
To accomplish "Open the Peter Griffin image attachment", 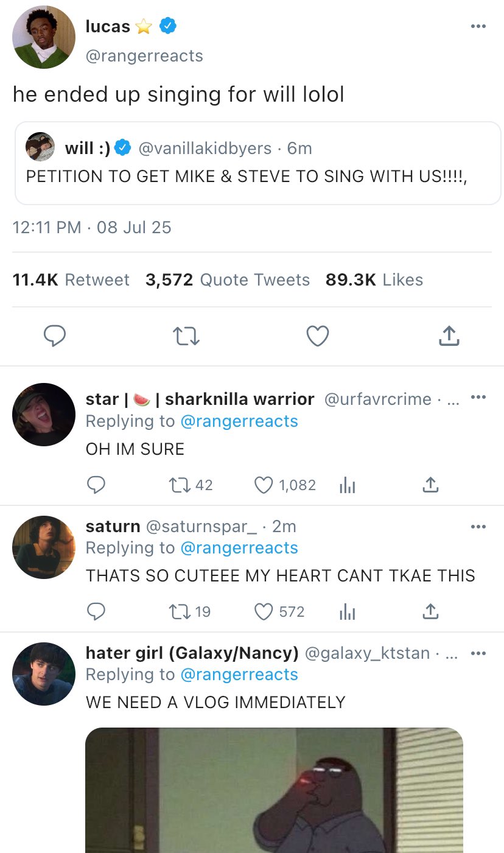I will (274, 790).
